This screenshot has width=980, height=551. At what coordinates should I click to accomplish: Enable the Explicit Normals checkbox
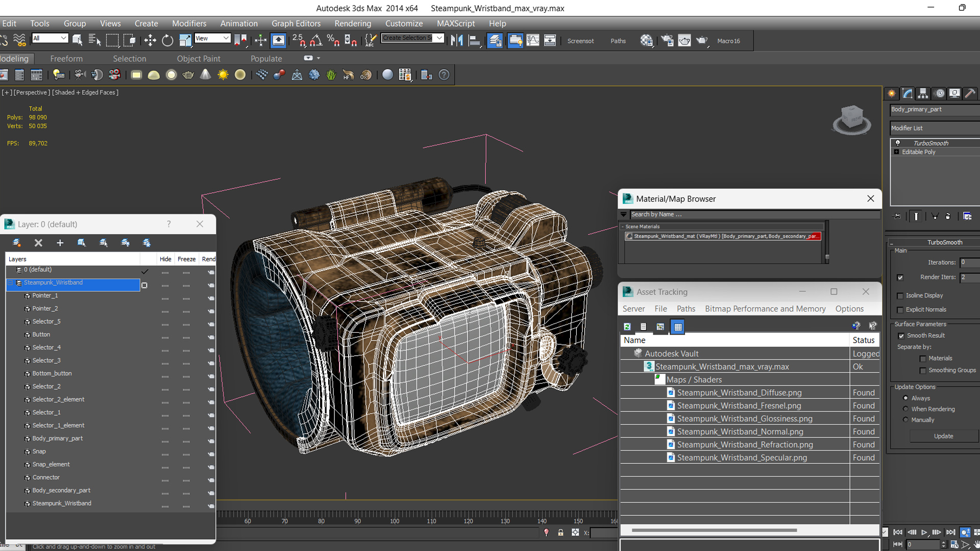(900, 310)
